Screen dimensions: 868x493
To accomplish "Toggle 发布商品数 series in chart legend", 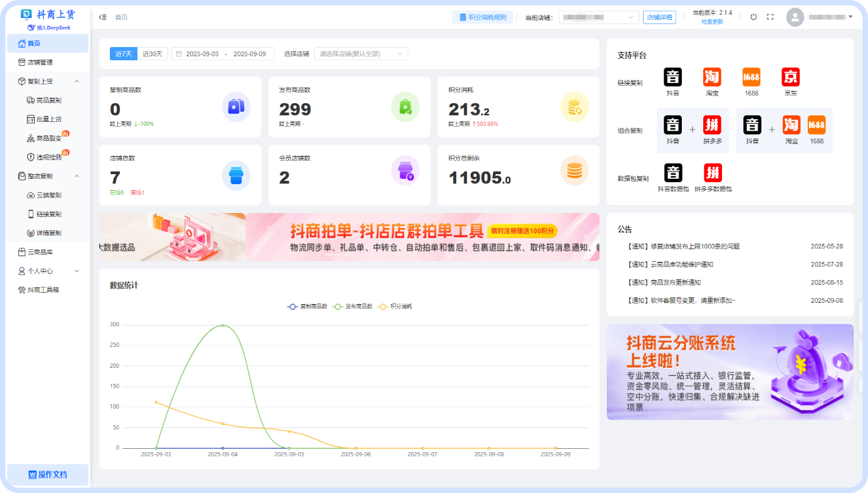I will pos(352,306).
